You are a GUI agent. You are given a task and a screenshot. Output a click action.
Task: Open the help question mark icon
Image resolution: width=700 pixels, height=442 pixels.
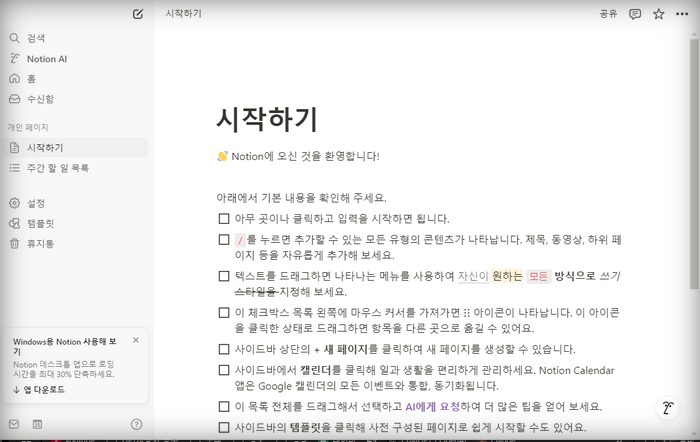click(137, 424)
